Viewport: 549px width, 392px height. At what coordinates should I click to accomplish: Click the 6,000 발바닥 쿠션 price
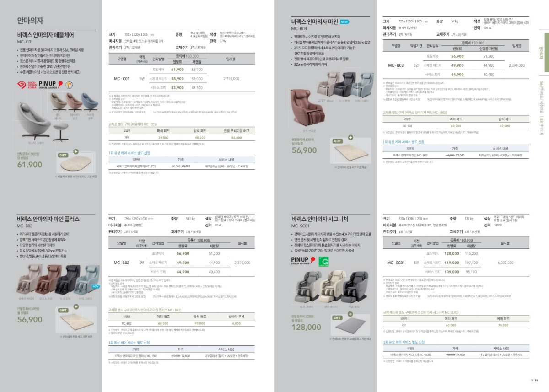[x=236, y=323]
